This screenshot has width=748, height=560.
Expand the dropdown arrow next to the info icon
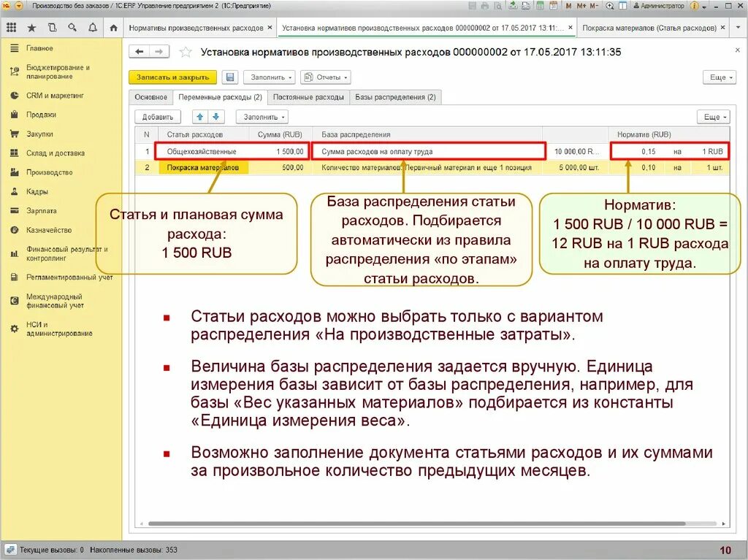(x=705, y=7)
